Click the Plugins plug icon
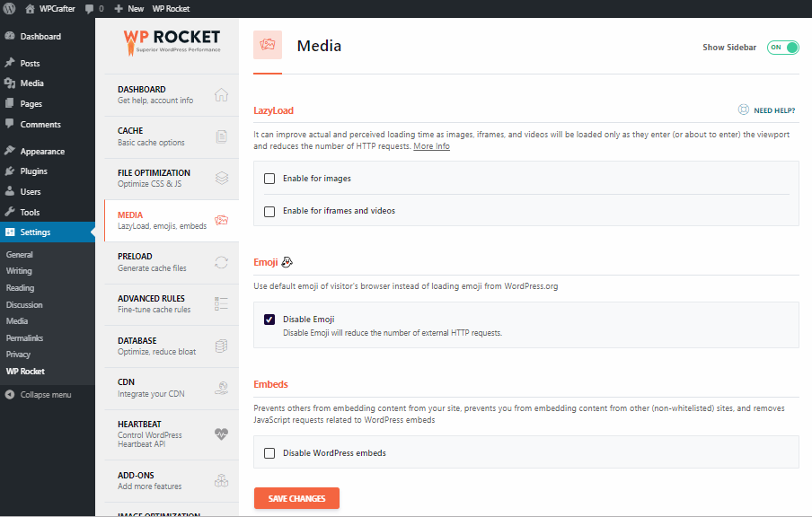 coord(10,171)
